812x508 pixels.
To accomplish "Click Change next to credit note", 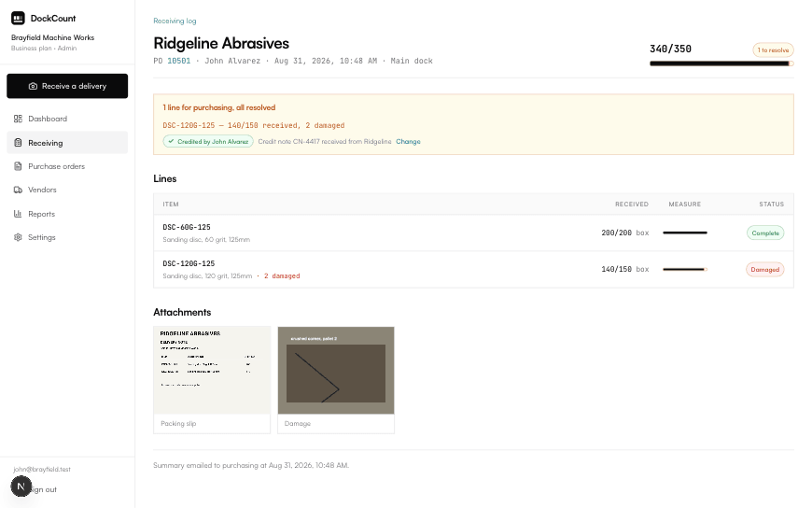I will pyautogui.click(x=408, y=142).
